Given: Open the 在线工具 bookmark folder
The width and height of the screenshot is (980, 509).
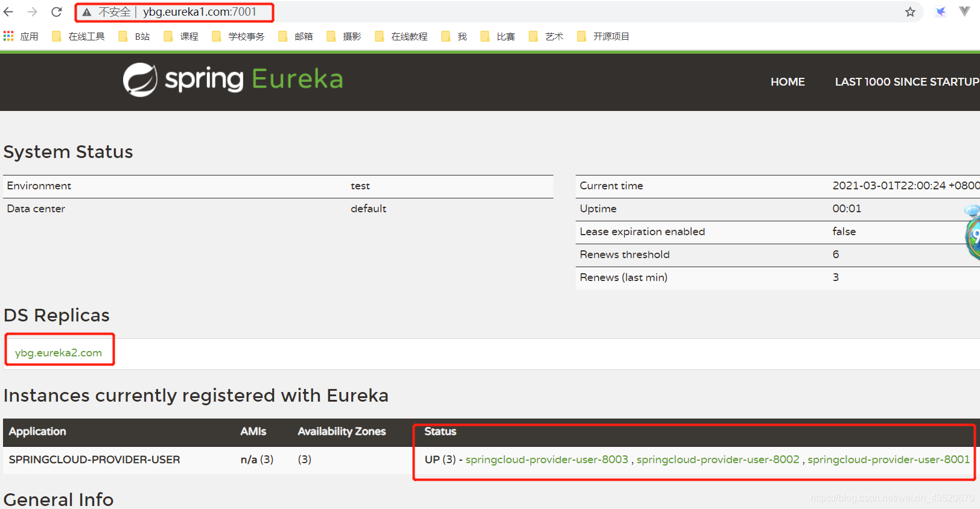Looking at the screenshot, I should [78, 36].
